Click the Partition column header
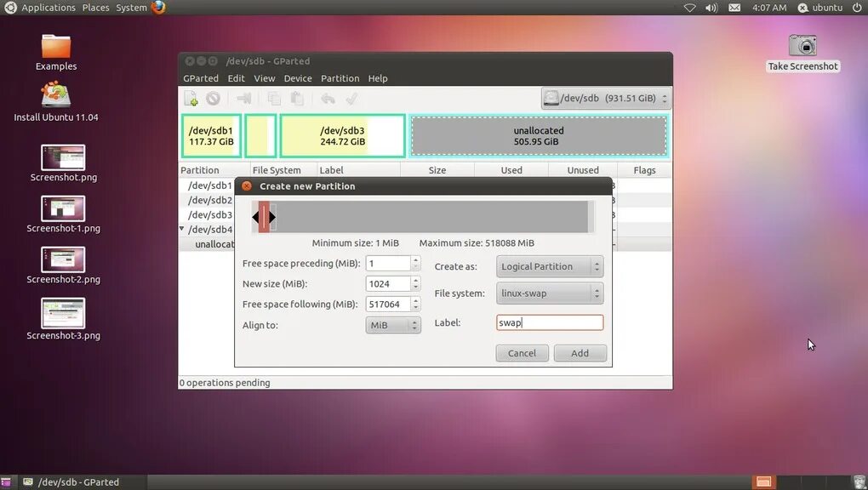Viewport: 868px width, 490px height. pyautogui.click(x=214, y=170)
